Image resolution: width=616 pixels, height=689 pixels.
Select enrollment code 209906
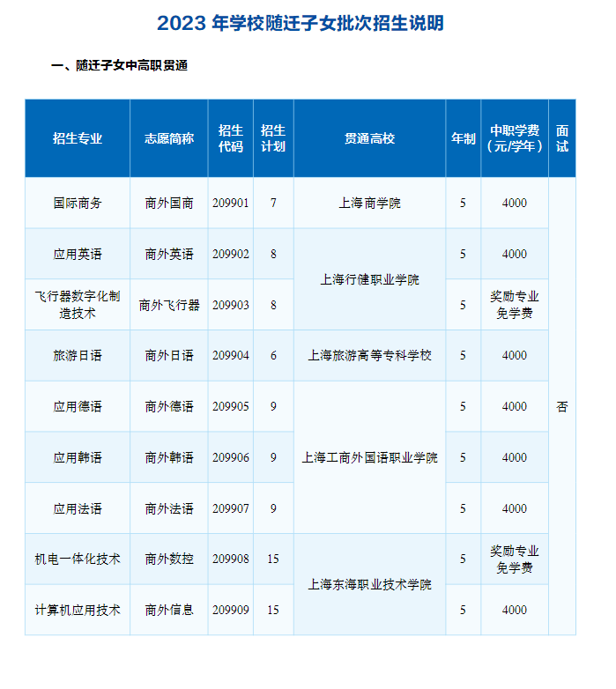tap(231, 457)
